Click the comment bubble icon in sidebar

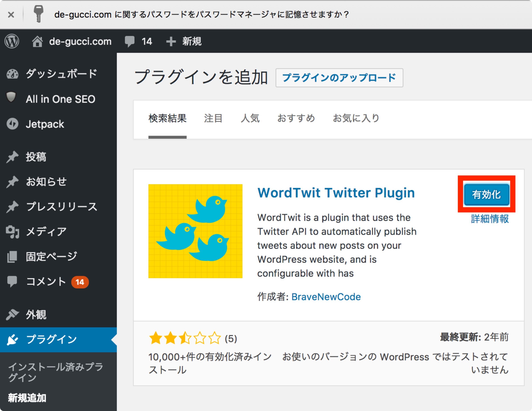[x=12, y=282]
